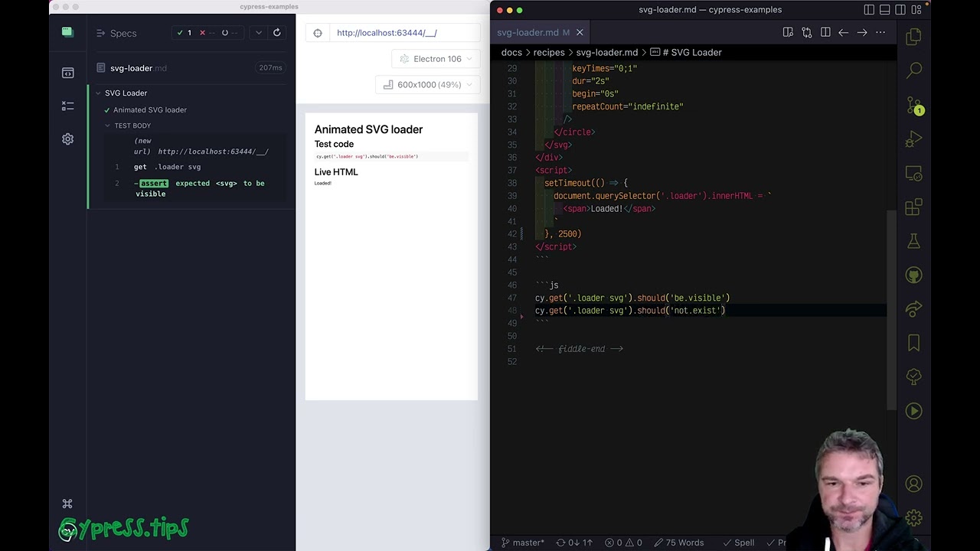Navigate back with the left arrow
The image size is (980, 551).
843,32
